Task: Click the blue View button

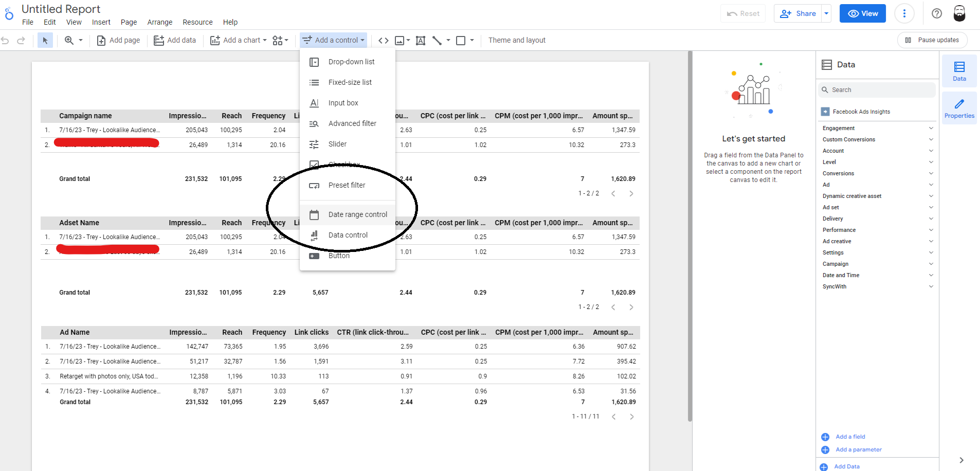Action: 862,13
